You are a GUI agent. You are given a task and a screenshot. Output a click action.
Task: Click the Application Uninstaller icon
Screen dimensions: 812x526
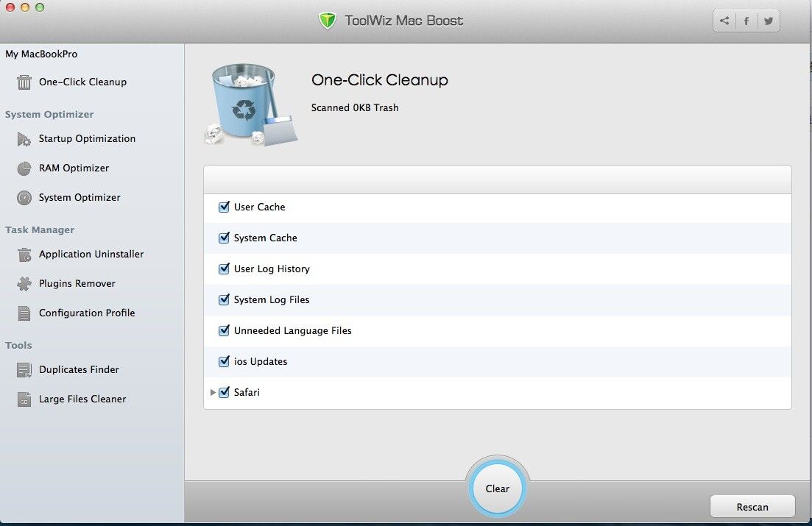[24, 255]
